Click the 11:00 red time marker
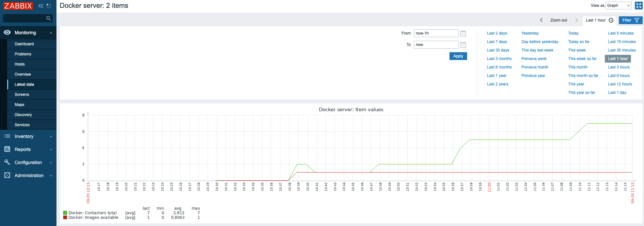644x226 pixels. 489,187
